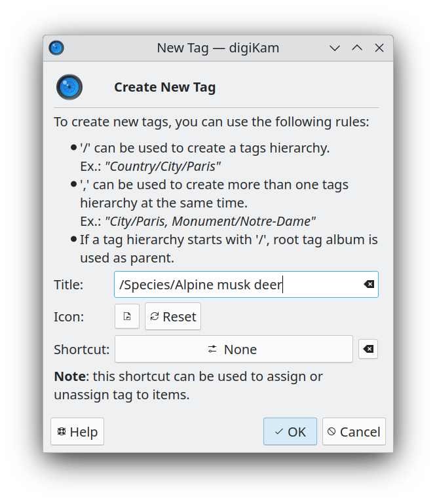
Task: Close the New Tag dialog window
Action: click(x=379, y=48)
